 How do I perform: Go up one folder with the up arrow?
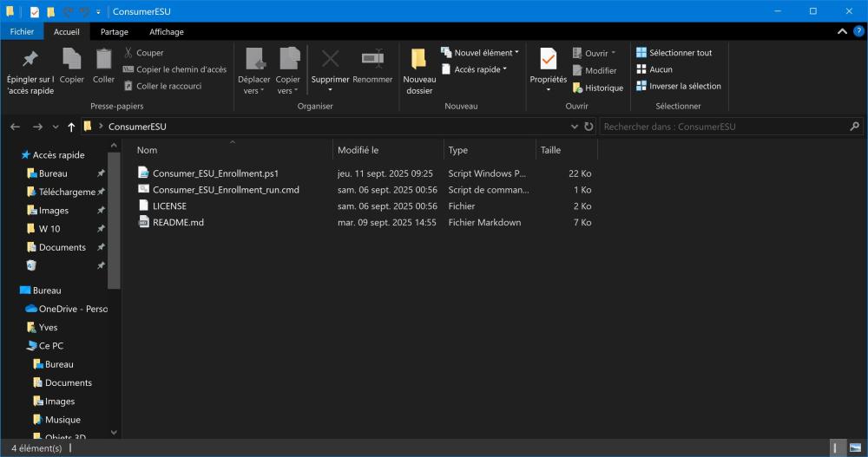pyautogui.click(x=70, y=127)
